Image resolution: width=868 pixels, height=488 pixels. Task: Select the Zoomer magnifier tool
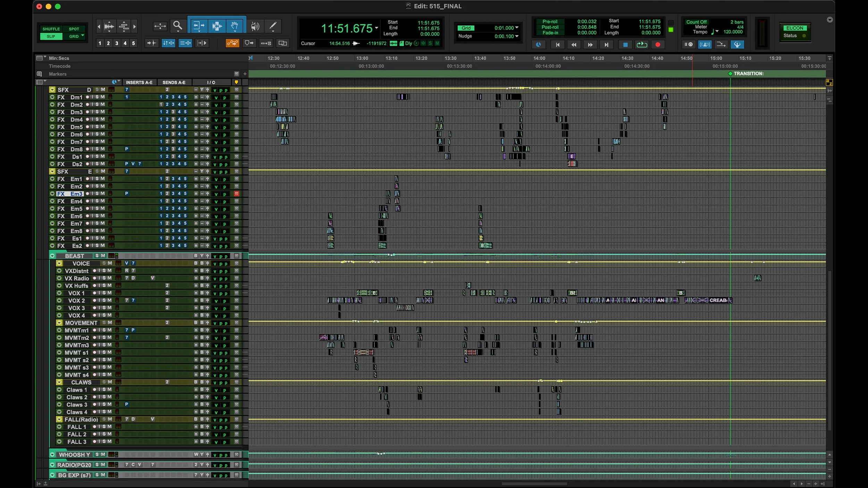(x=178, y=26)
